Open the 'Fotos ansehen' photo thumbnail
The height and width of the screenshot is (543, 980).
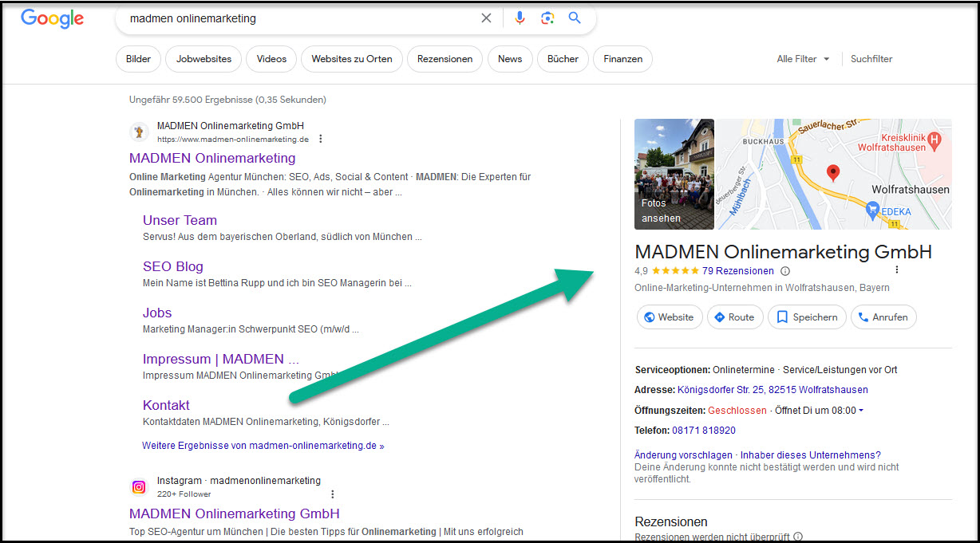pos(674,175)
